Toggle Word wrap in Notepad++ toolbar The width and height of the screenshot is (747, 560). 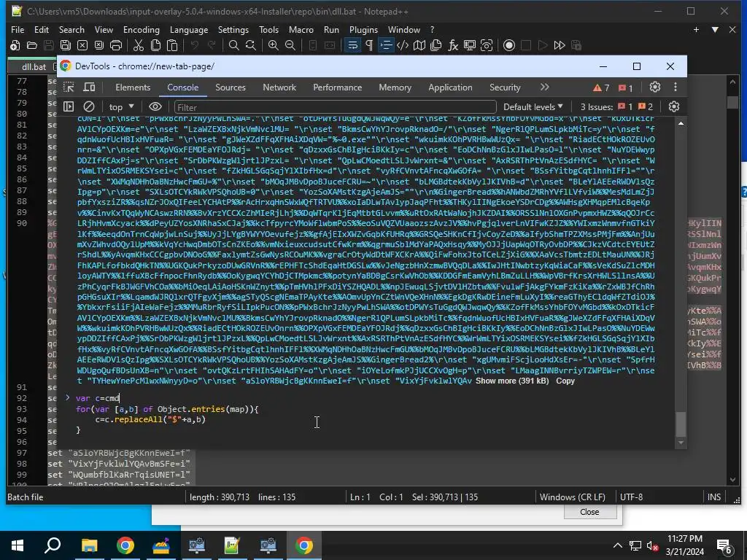(352, 46)
